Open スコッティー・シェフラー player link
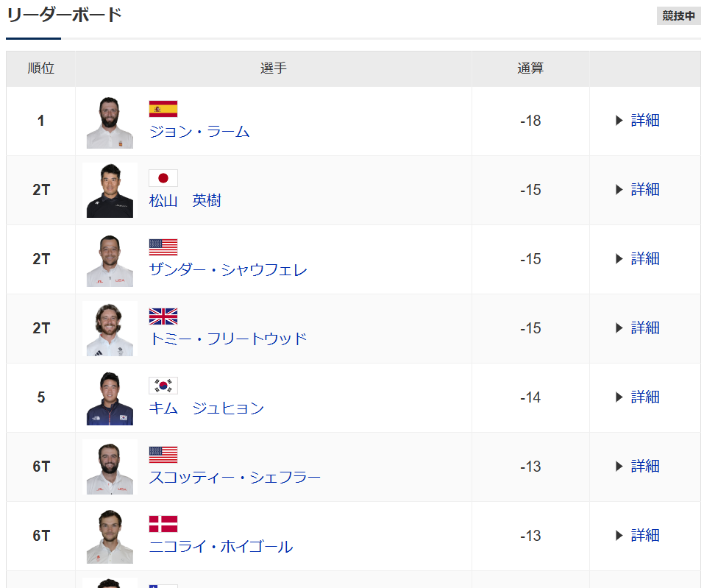704x588 pixels. [x=235, y=478]
